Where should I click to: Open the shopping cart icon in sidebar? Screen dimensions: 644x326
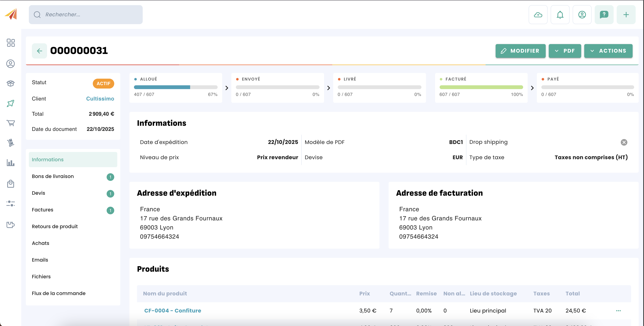click(x=10, y=123)
